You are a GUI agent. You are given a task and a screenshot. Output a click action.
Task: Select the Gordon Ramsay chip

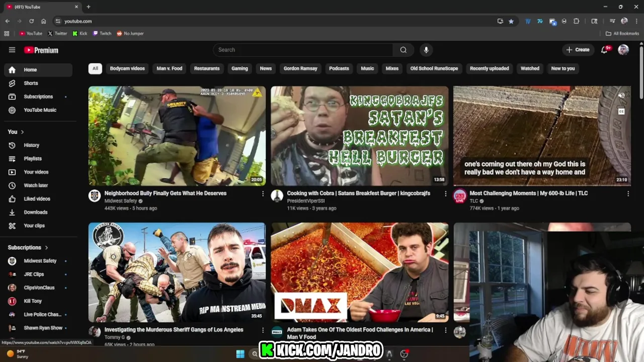click(x=300, y=68)
